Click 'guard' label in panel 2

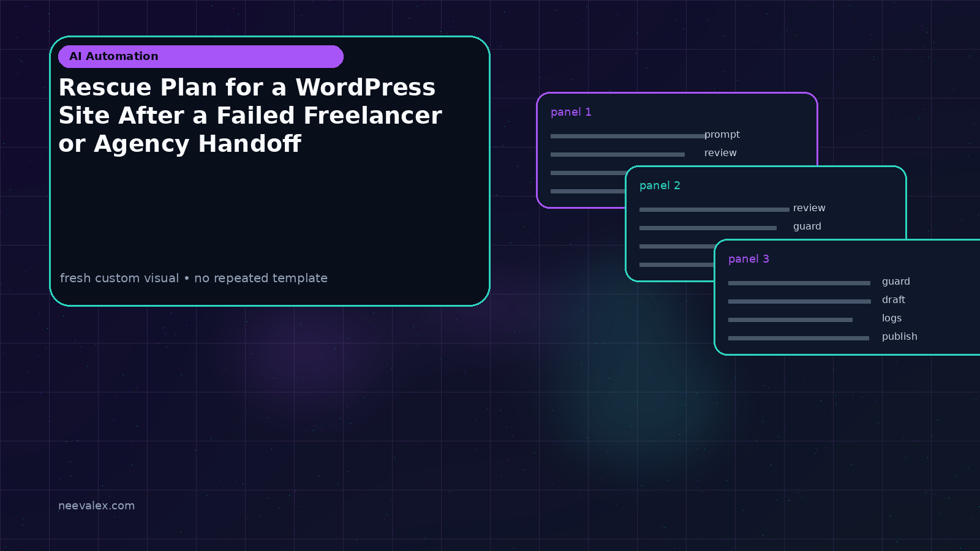pyautogui.click(x=807, y=227)
